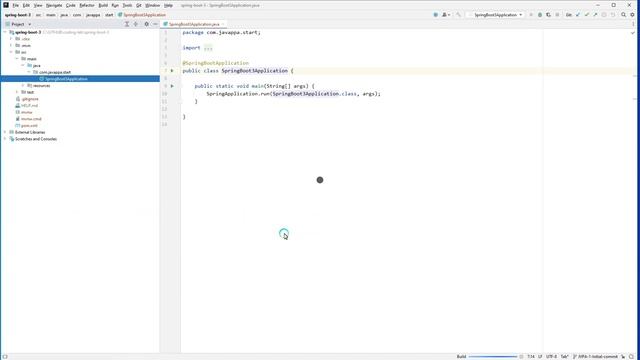Click @SpringBootApplication annotation in editor
Image resolution: width=640 pixels, height=360 pixels.
coord(216,63)
